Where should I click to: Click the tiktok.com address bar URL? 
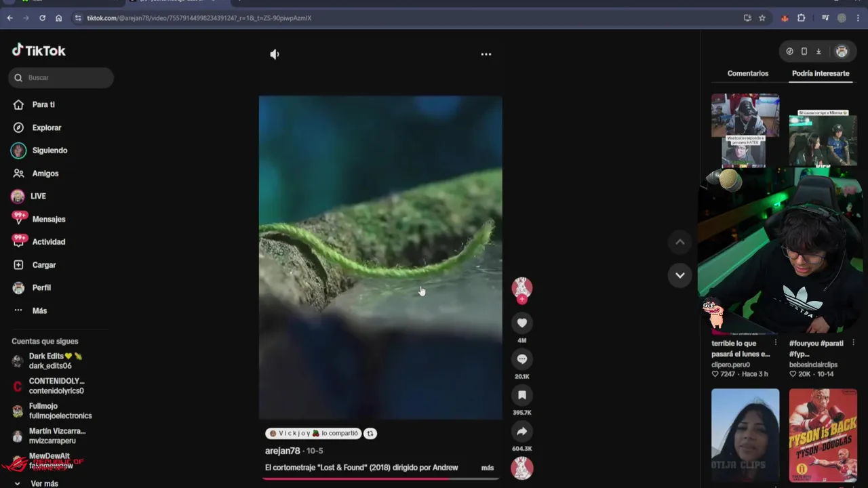[199, 18]
